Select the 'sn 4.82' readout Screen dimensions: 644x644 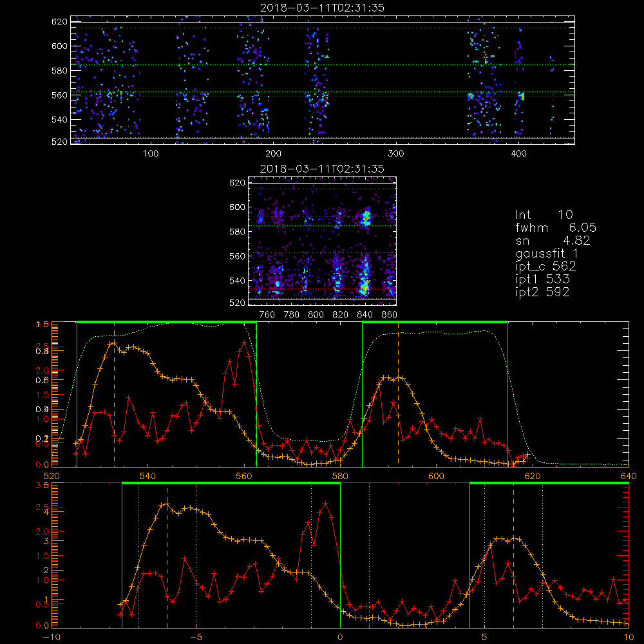pyautogui.click(x=553, y=240)
